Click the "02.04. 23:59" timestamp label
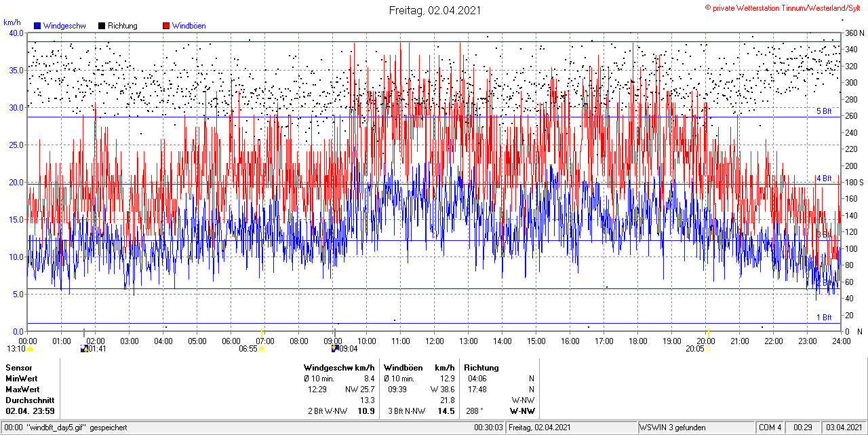This screenshot has height=435, width=868. tap(30, 411)
